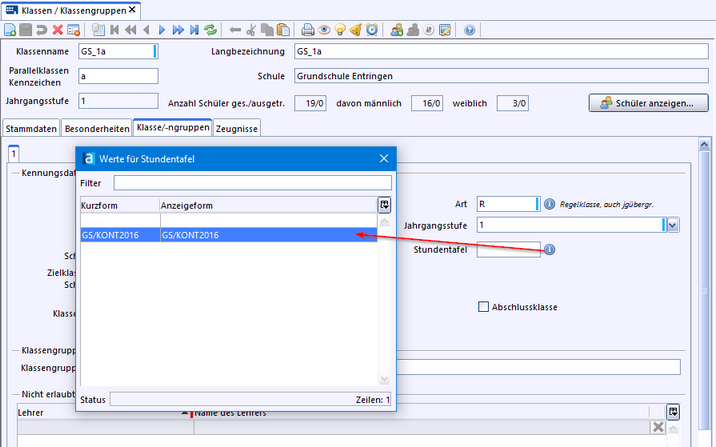Click the red X delete icon
This screenshot has width=716, height=447.
58,30
